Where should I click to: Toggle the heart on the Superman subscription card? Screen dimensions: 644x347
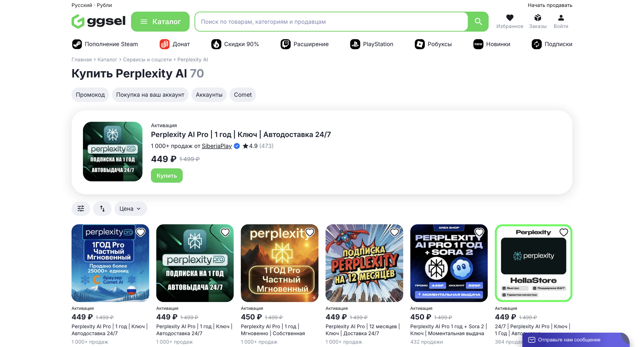click(394, 232)
